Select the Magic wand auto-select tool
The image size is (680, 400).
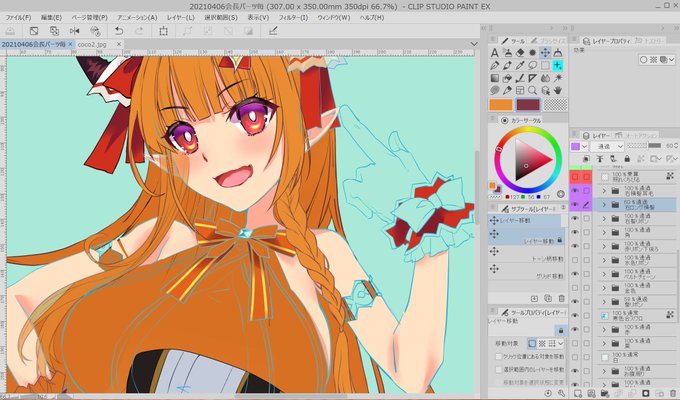[558, 78]
